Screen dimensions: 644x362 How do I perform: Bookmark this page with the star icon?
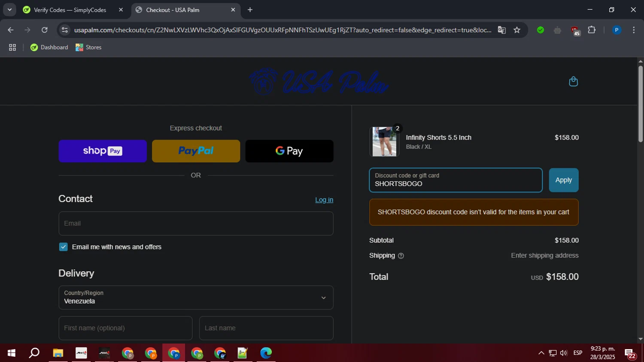point(517,30)
